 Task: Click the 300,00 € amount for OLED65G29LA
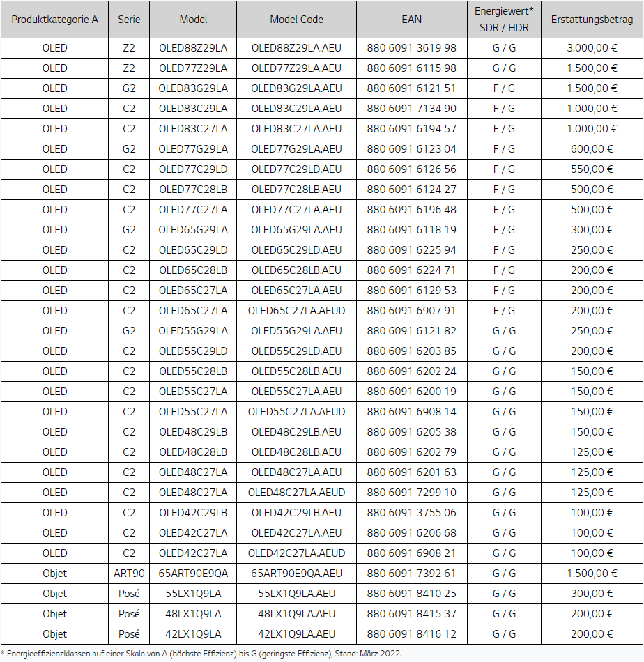[592, 231]
